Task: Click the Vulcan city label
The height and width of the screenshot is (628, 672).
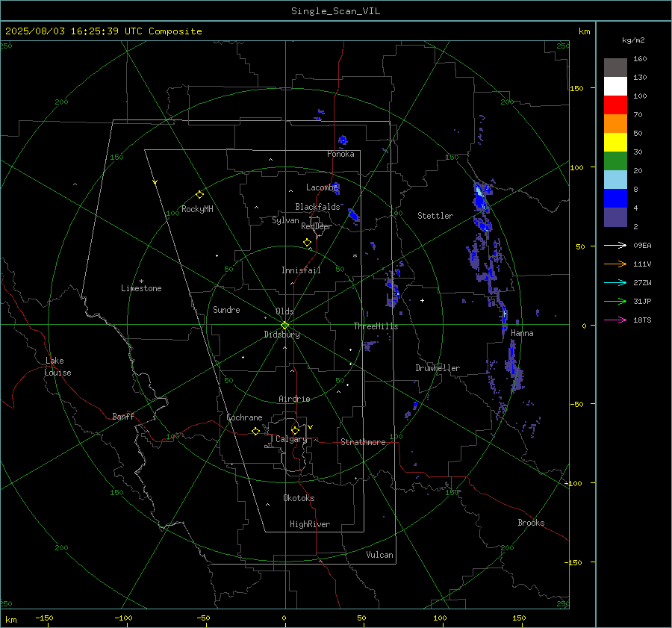Action: click(x=379, y=555)
